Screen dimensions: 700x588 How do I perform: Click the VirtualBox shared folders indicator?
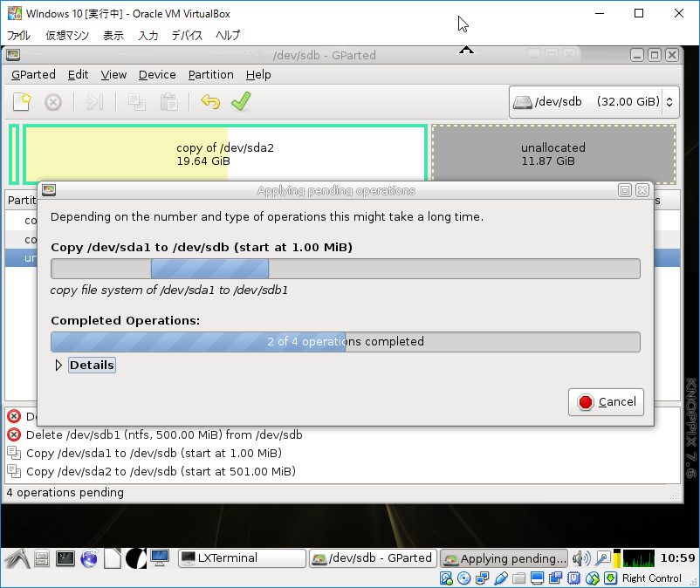518,578
